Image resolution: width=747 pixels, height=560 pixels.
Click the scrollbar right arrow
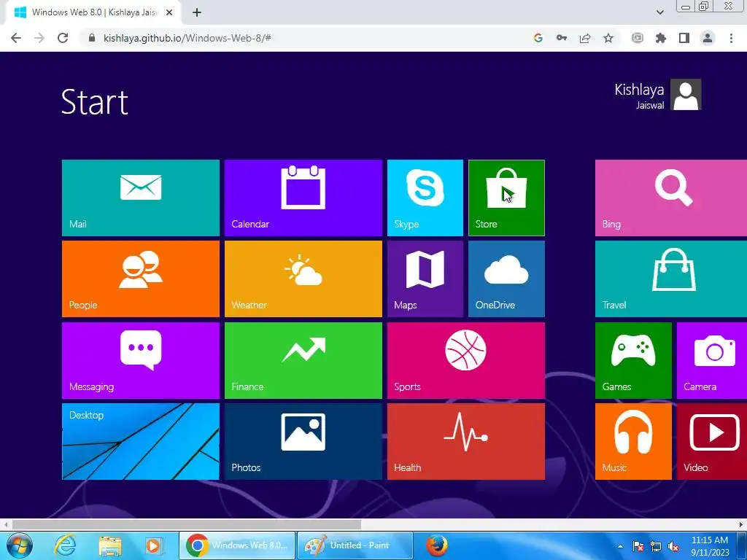pos(741,525)
